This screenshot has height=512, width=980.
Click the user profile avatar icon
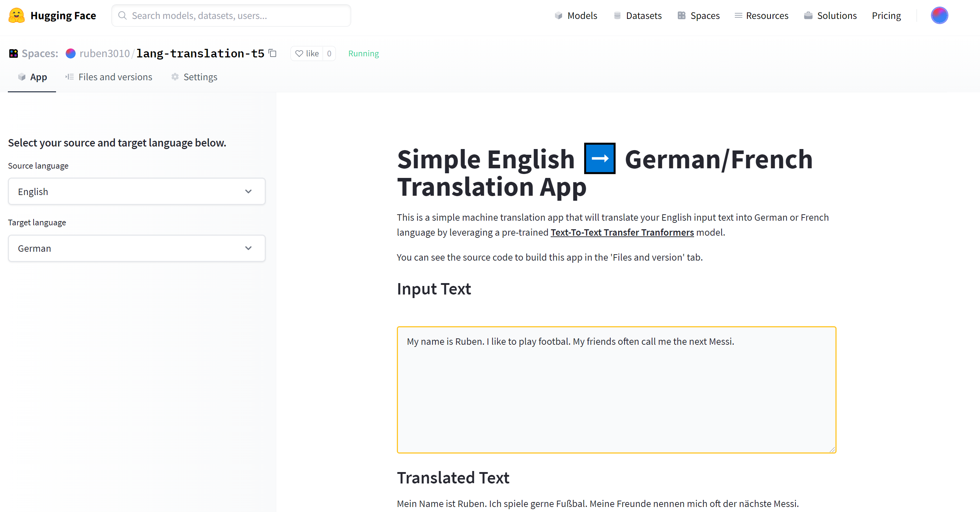pos(939,16)
